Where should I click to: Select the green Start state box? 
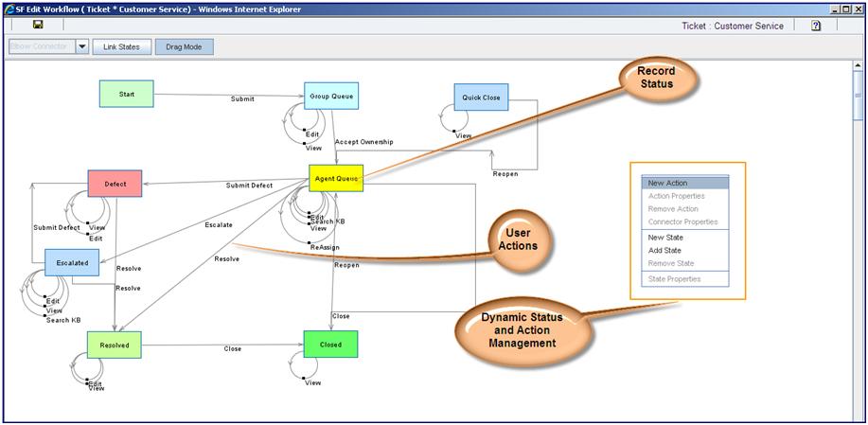coord(127,94)
